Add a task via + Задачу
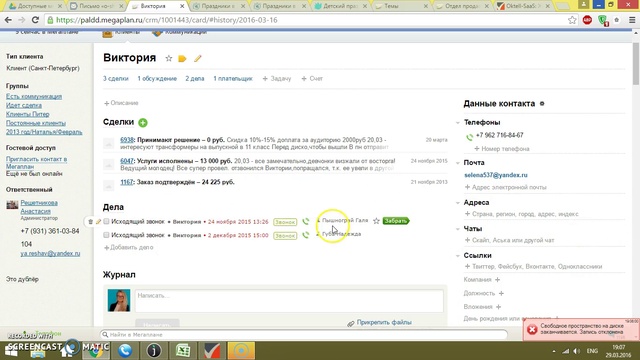640x360 pixels. (x=277, y=78)
